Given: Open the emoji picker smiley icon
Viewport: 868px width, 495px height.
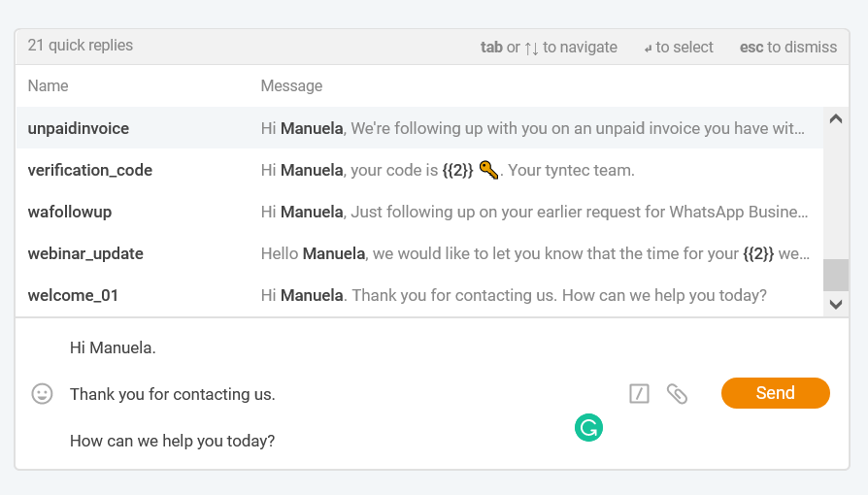Looking at the screenshot, I should point(42,394).
